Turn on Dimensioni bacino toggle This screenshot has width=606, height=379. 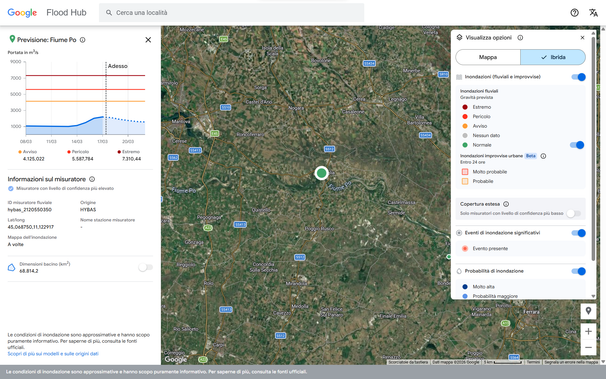pyautogui.click(x=146, y=267)
